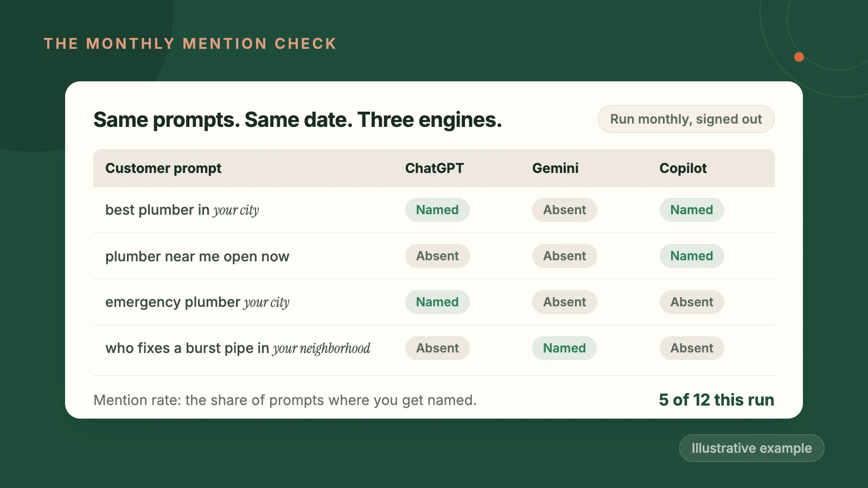The image size is (868, 488).
Task: Click the 'Same prompts. Same date. Three engines.' heading
Action: pyautogui.click(x=297, y=120)
